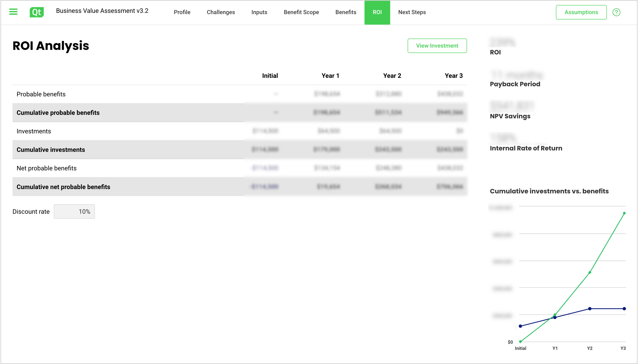Open the help icon
Image resolution: width=638 pixels, height=364 pixels.
[616, 12]
